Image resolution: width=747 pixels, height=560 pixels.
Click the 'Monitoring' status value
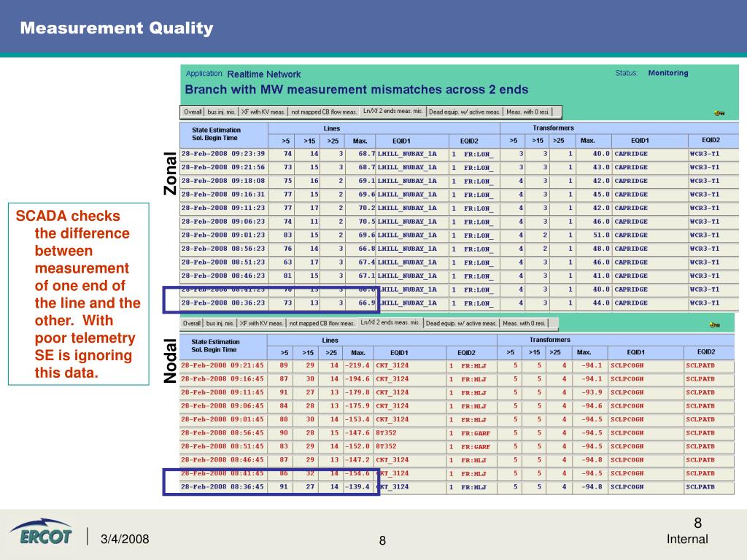coord(668,73)
